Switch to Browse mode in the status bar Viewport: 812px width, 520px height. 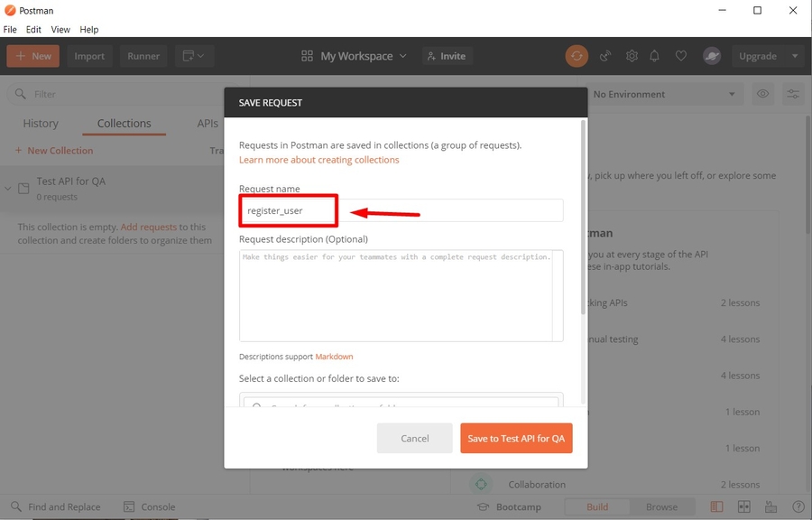[x=663, y=506]
